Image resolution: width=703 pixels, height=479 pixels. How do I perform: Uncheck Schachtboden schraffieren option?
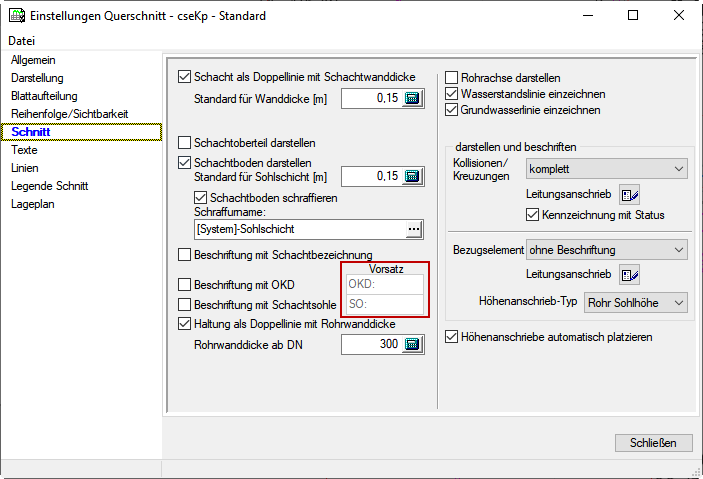point(200,198)
